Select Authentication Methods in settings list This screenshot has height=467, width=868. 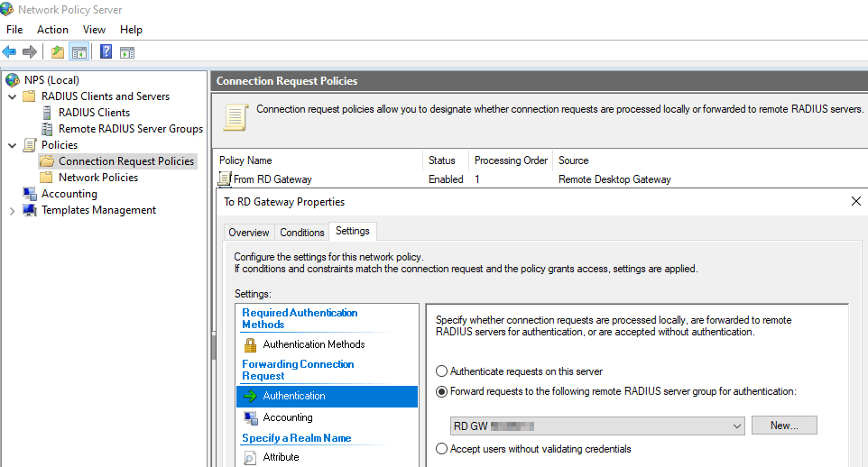[x=313, y=344]
